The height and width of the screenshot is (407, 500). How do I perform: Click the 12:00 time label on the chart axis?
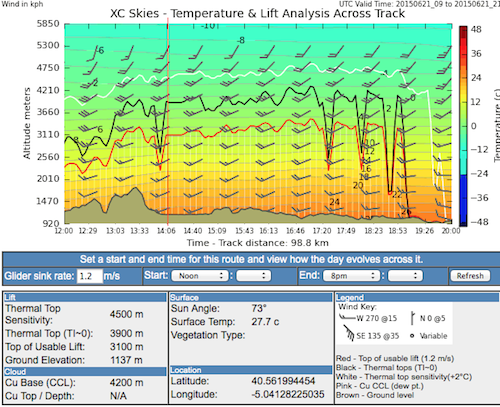click(x=64, y=231)
